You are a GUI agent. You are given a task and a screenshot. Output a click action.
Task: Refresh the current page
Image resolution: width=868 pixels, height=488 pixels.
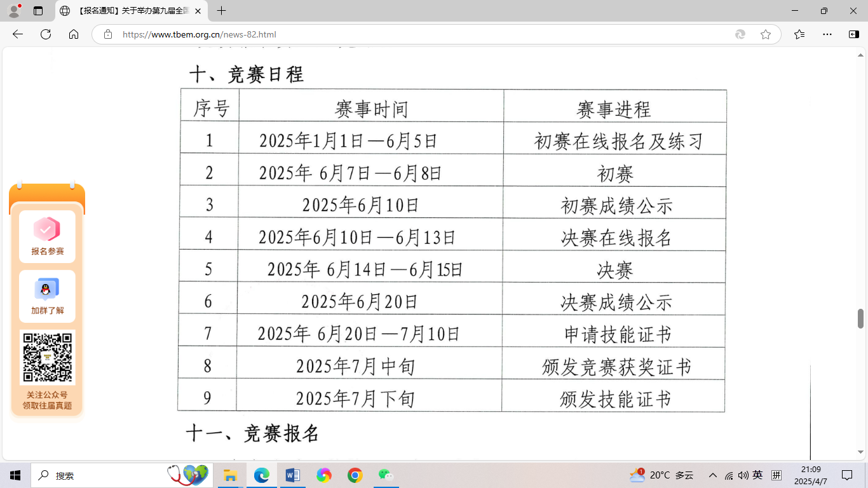click(46, 34)
